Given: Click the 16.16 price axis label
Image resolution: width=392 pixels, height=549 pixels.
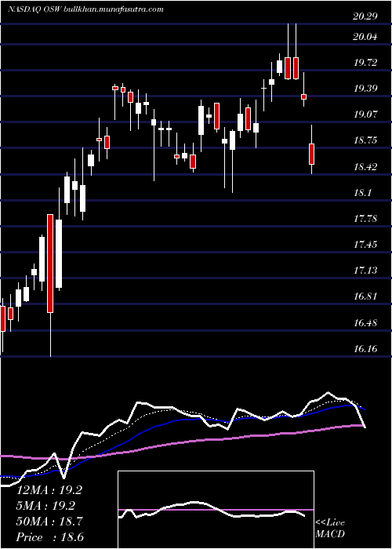Looking at the screenshot, I should coord(365,349).
